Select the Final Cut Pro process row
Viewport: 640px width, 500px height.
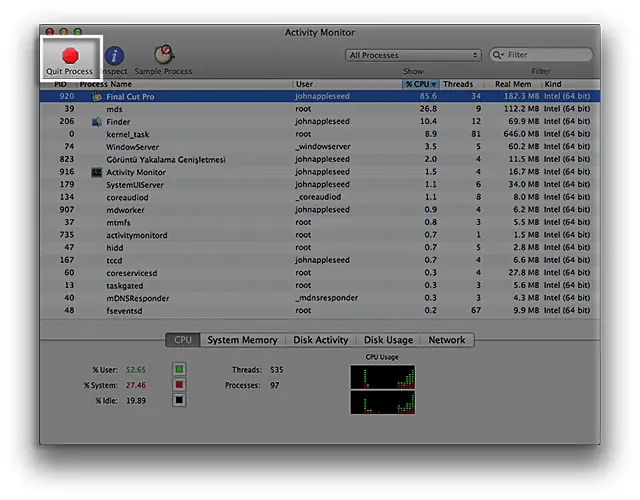pos(320,96)
